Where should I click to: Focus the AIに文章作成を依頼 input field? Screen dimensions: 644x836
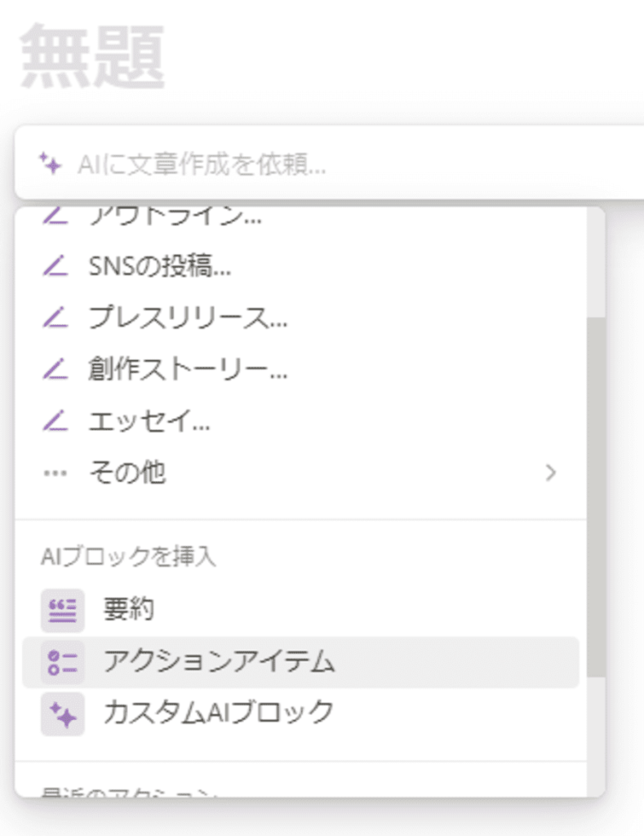tap(329, 163)
